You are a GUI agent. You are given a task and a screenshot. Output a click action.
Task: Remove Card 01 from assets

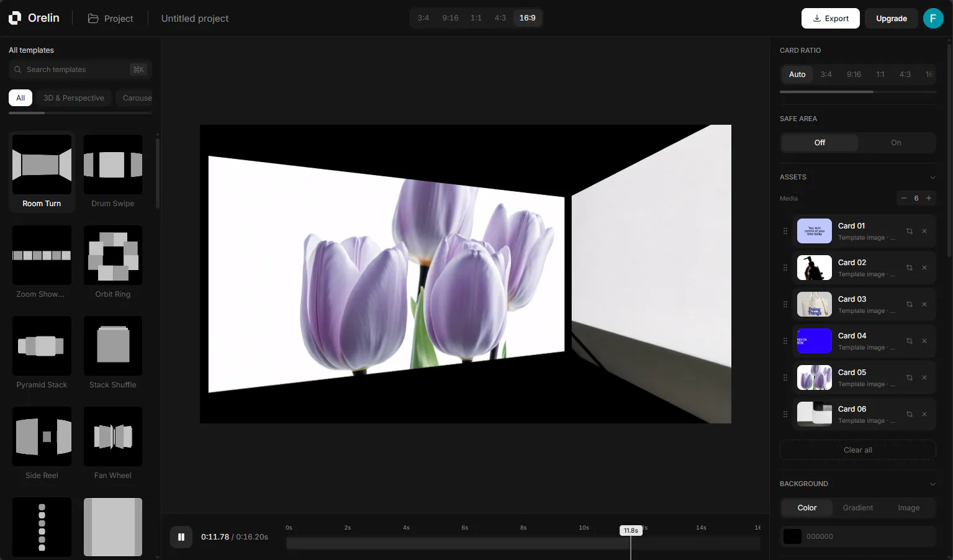pos(924,231)
